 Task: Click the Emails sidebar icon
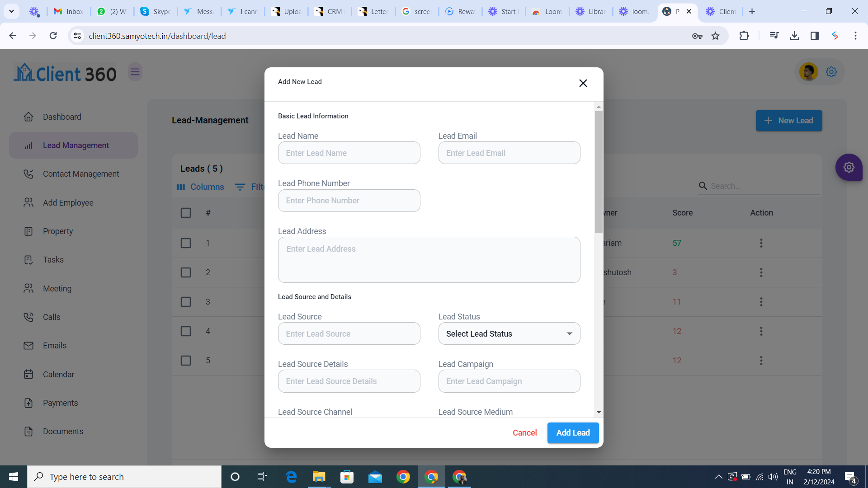coord(28,345)
